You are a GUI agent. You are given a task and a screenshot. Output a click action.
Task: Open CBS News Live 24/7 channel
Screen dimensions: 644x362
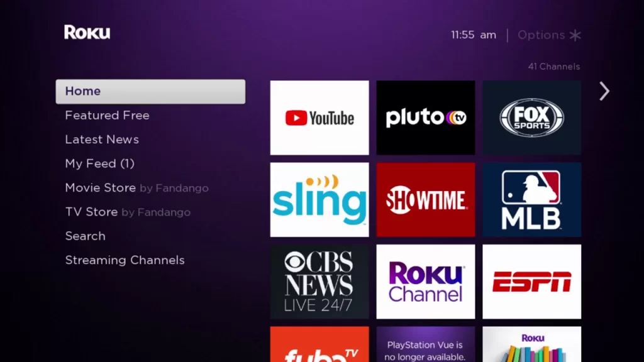point(319,282)
